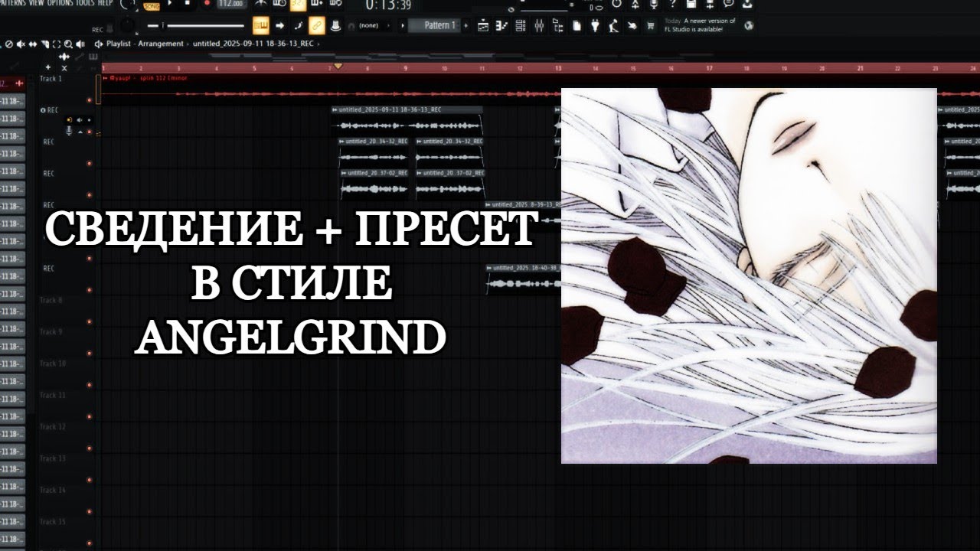Open the PATTERNS menu
This screenshot has width=980, height=551.
tap(11, 3)
